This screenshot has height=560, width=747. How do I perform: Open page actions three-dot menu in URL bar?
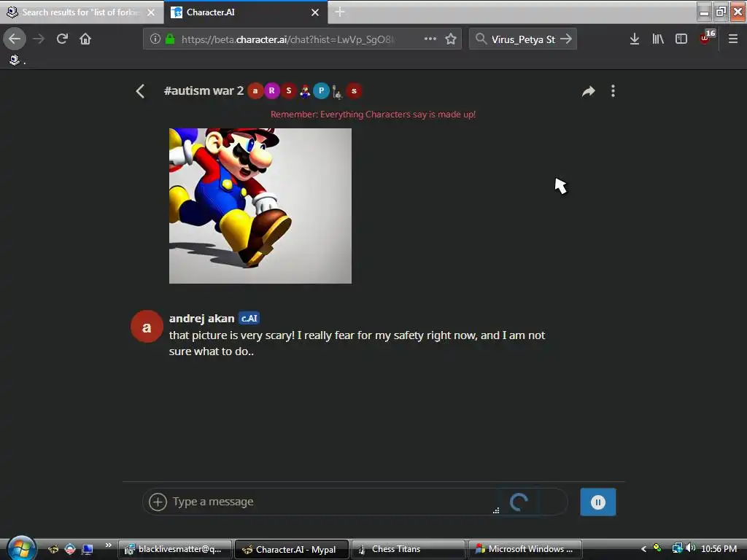[x=430, y=39]
